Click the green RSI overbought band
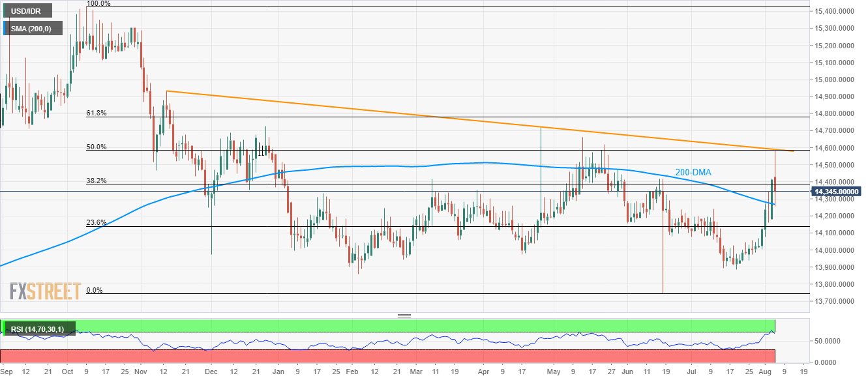The width and height of the screenshot is (868, 380). 424,325
